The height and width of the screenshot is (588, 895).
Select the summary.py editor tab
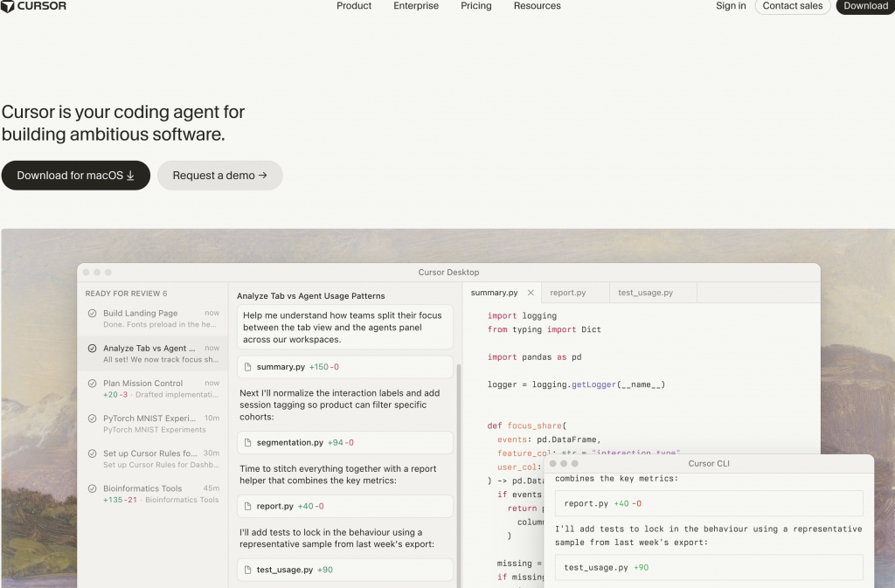pyautogui.click(x=495, y=293)
